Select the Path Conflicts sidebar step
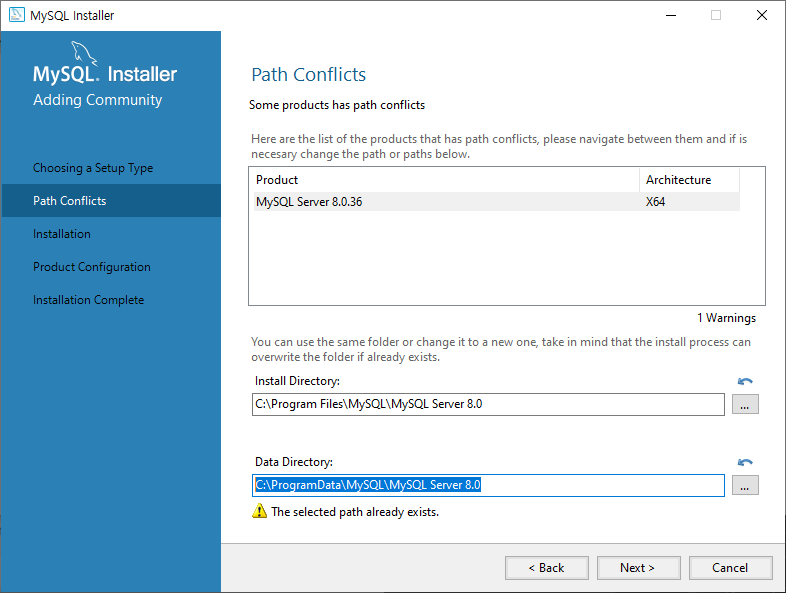This screenshot has width=786, height=593. [x=111, y=201]
